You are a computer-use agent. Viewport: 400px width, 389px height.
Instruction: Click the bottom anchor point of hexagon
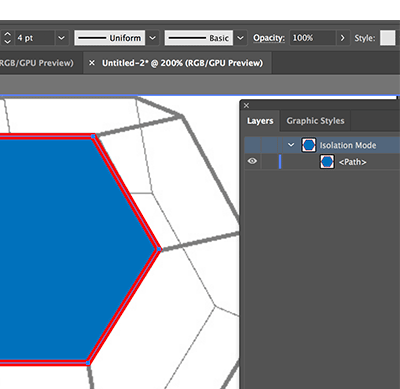pyautogui.click(x=88, y=363)
